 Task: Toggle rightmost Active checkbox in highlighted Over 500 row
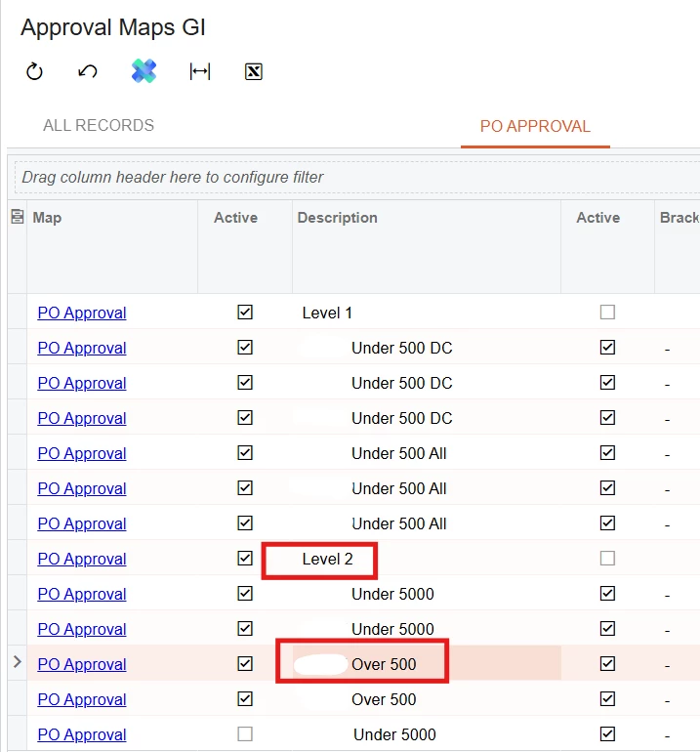tap(607, 664)
